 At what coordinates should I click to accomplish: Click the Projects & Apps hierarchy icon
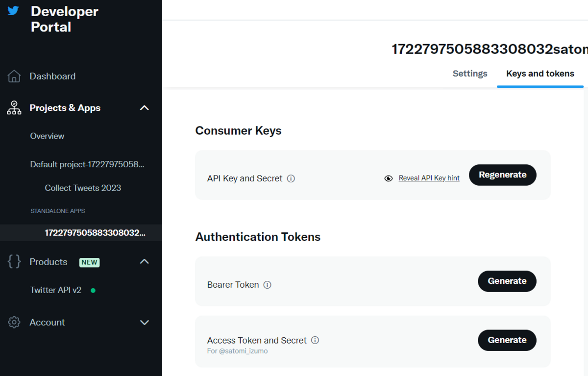pyautogui.click(x=14, y=108)
